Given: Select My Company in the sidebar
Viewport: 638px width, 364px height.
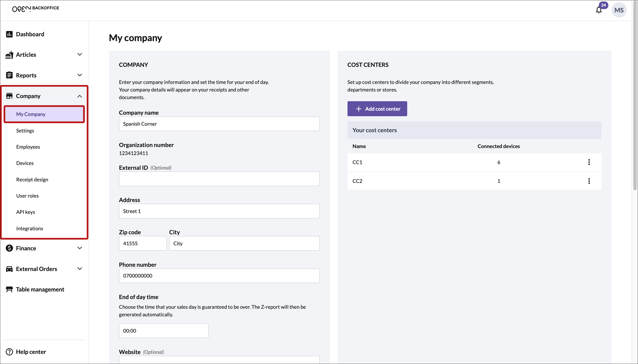Looking at the screenshot, I should pyautogui.click(x=44, y=114).
